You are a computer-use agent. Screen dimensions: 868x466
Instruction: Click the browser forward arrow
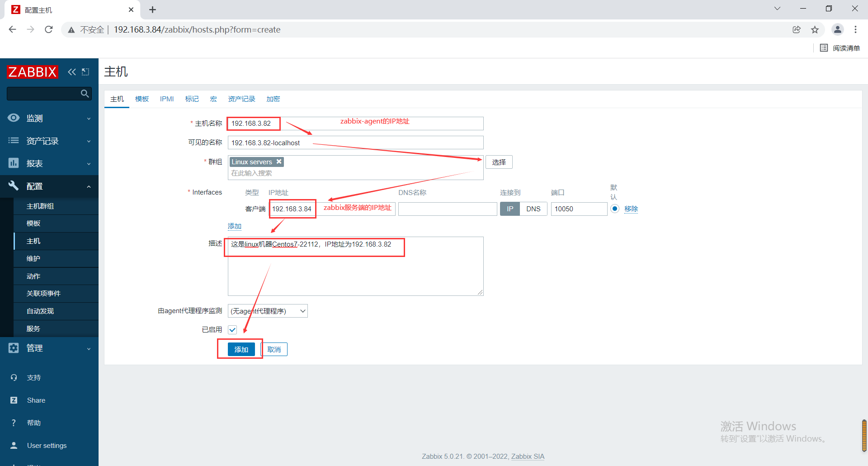[x=30, y=29]
